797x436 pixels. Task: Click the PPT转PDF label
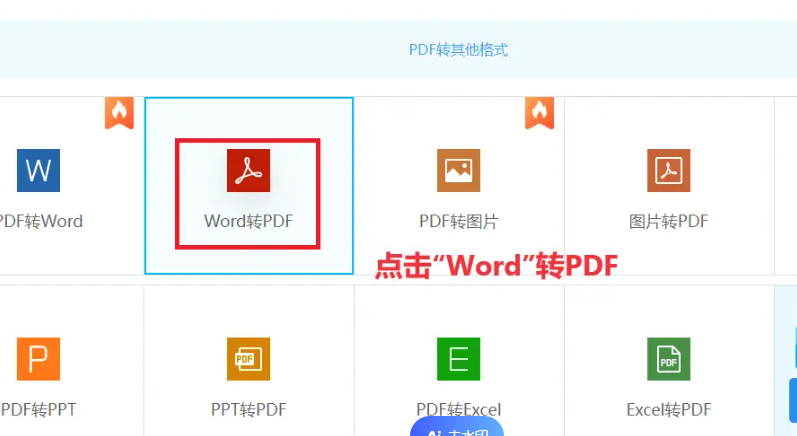click(x=249, y=410)
